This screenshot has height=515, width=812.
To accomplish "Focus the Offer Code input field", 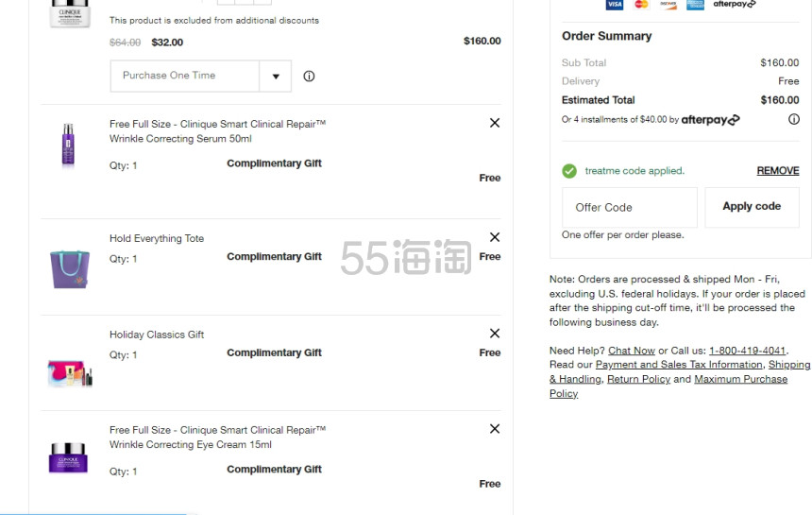I will click(x=630, y=207).
